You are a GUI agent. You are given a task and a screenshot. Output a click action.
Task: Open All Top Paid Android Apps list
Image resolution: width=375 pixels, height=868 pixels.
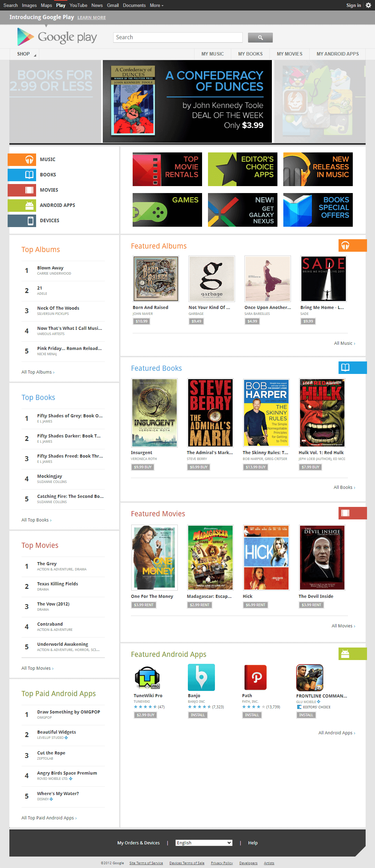click(49, 818)
